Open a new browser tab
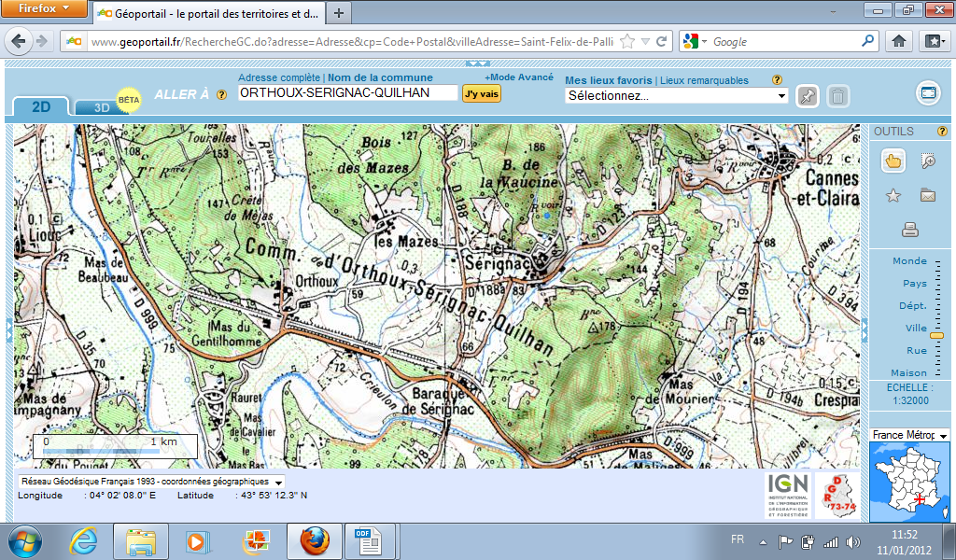The image size is (956, 560). [339, 13]
